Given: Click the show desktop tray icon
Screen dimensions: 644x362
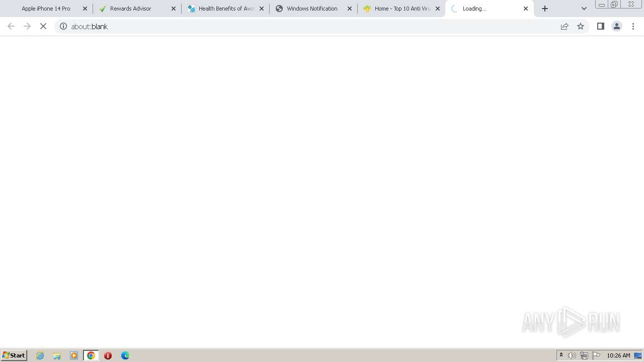Looking at the screenshot, I should click(638, 355).
